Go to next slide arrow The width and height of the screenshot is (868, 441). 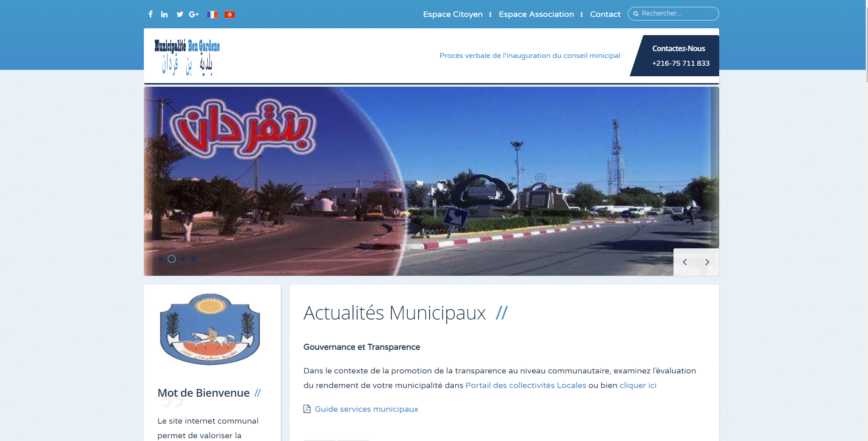pos(707,262)
